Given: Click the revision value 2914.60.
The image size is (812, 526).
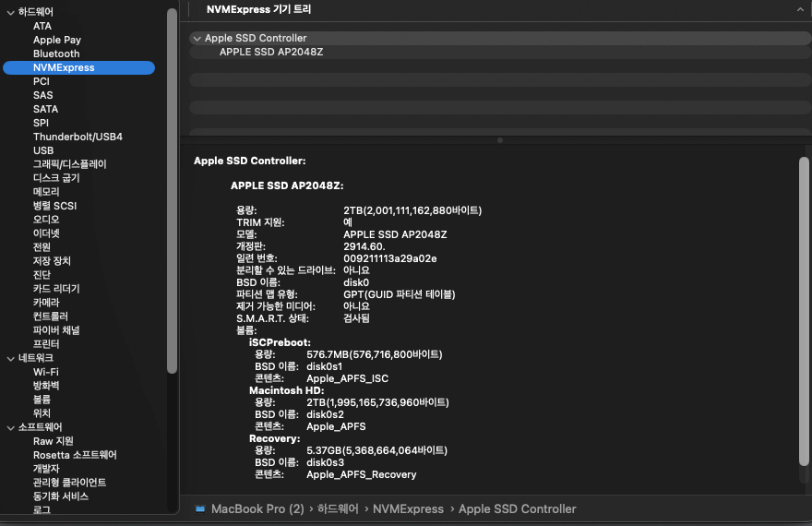Looking at the screenshot, I should [x=364, y=246].
